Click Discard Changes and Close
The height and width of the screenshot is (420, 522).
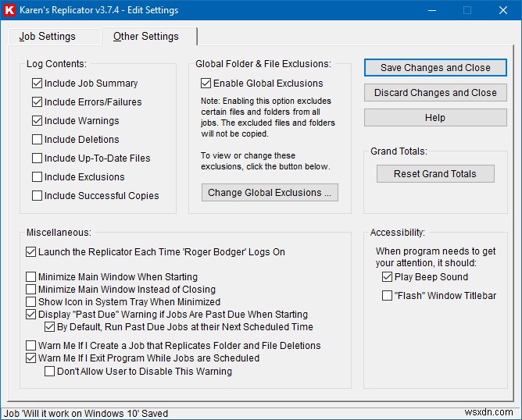click(x=435, y=92)
